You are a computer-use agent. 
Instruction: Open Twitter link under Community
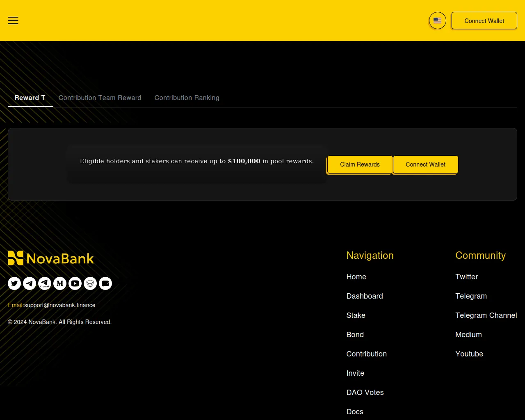point(466,277)
